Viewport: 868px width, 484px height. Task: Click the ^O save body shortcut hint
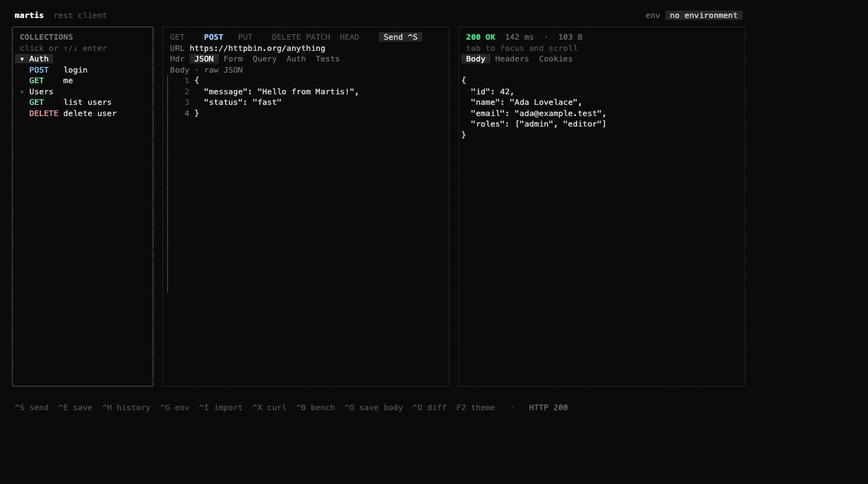[x=374, y=408]
